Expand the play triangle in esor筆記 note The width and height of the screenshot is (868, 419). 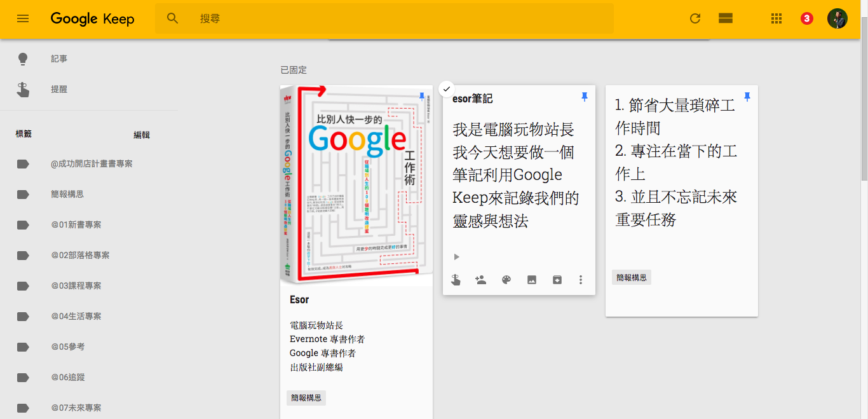tap(456, 257)
